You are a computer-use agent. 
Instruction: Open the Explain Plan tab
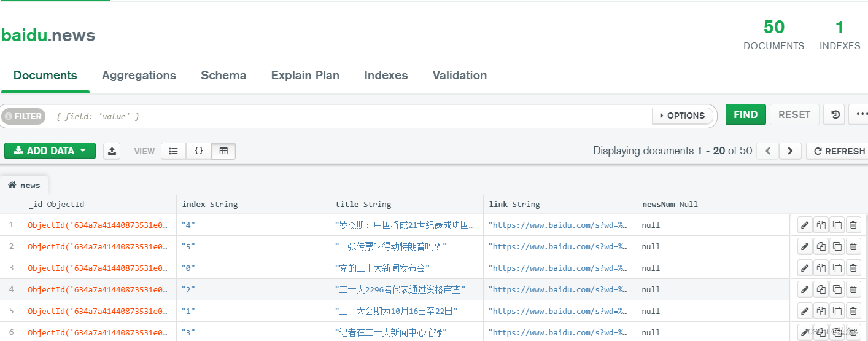(x=305, y=76)
